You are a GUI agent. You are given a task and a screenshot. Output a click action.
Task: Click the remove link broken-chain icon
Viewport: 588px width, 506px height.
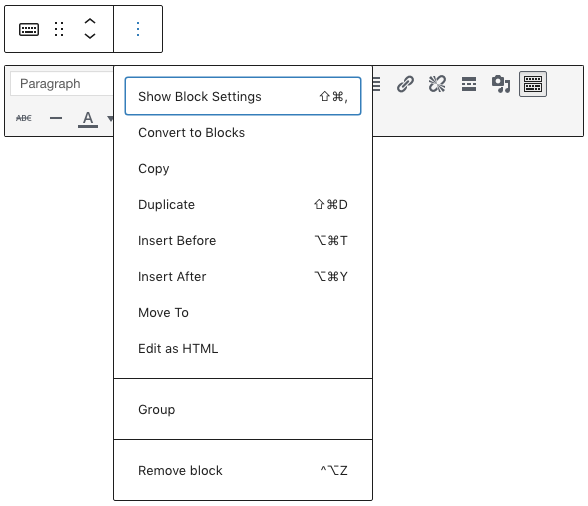coord(437,84)
